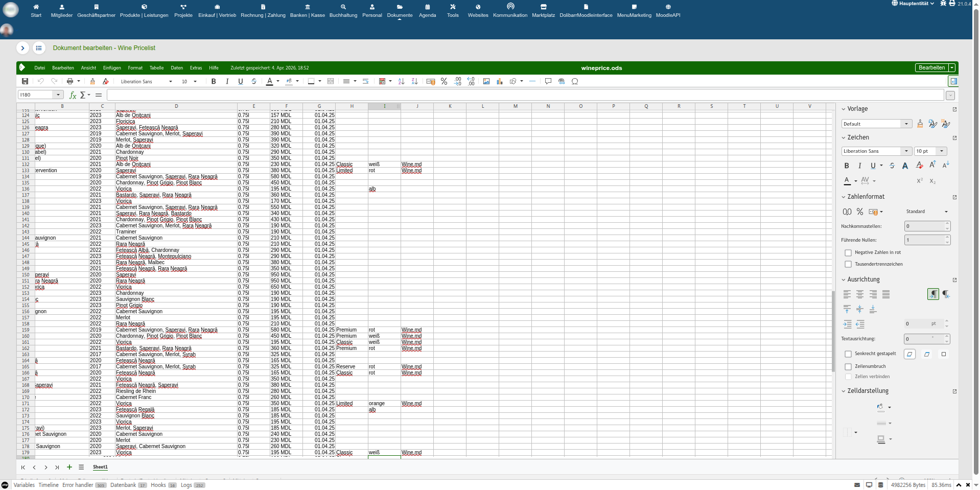Merge and center cells toolbar icon
The image size is (980, 490).
331,81
